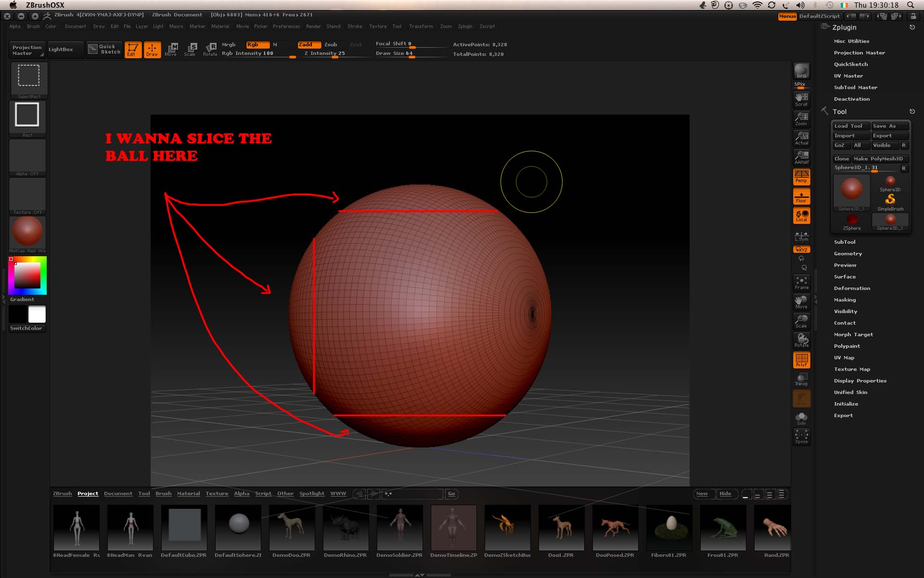Screen dimensions: 924x578
Task: Click the Load Tool button
Action: click(x=850, y=126)
